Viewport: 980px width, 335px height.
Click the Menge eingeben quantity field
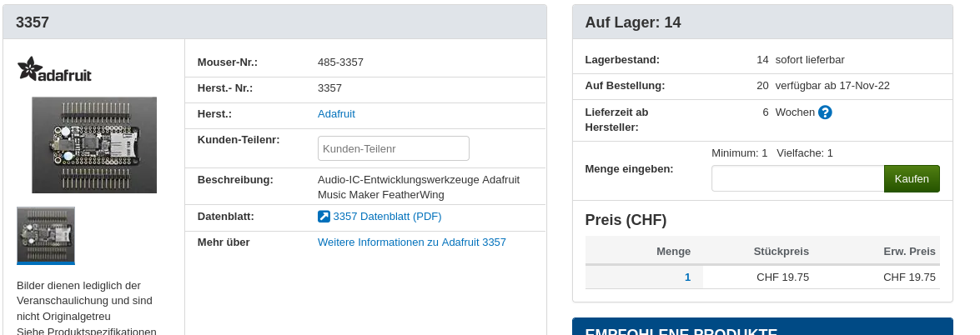pyautogui.click(x=798, y=178)
